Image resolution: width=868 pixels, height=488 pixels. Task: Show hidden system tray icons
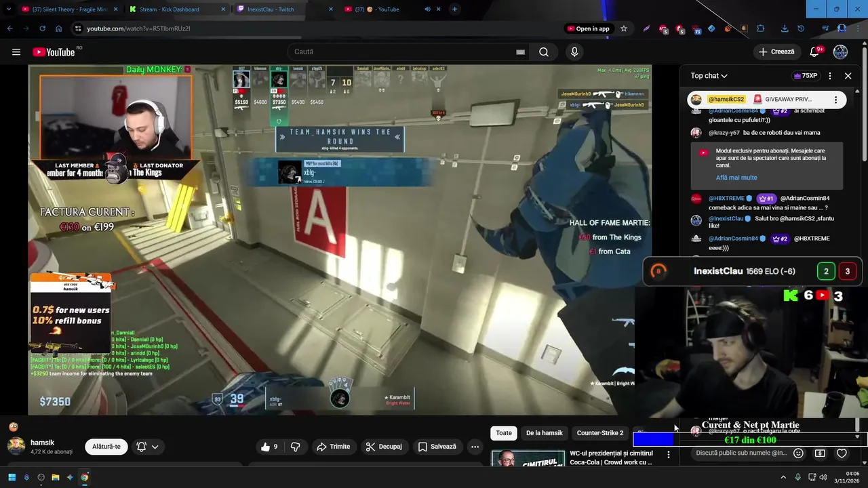[783, 477]
